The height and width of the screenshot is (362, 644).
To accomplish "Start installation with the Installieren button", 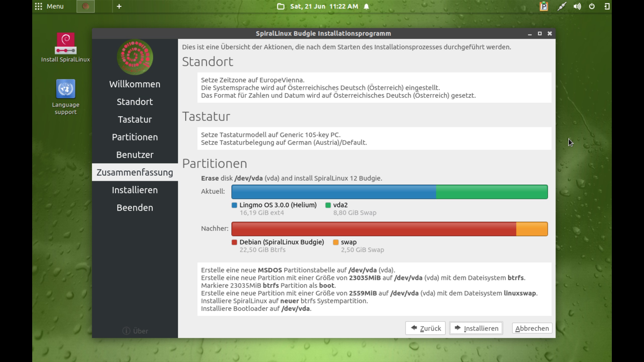I will [476, 328].
